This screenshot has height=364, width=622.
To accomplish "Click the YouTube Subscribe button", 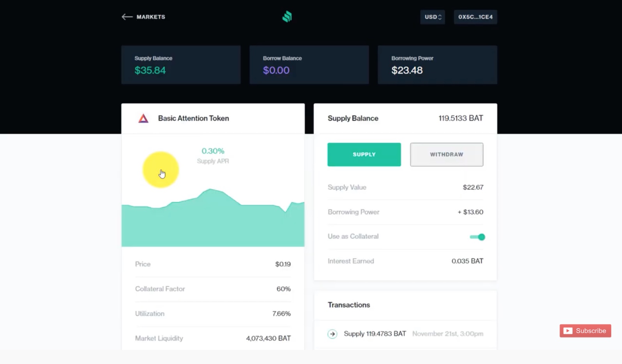I will pos(585,331).
